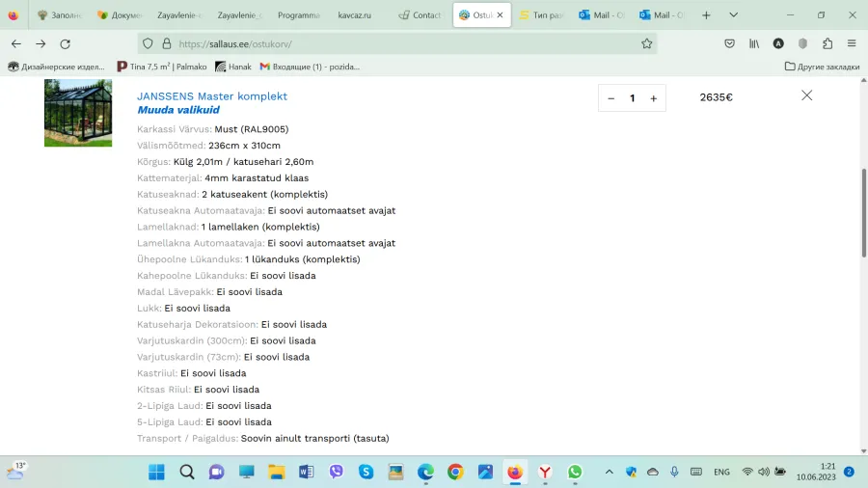Remove the product from cart

tap(807, 95)
